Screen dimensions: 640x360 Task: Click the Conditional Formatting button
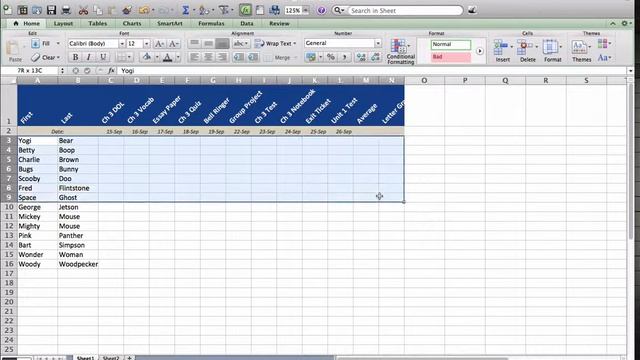[400, 51]
